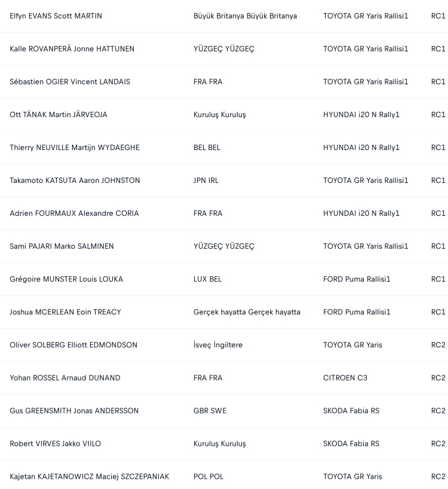
Task: Click Sami PAJARI Marko SALMINEN name
Action: point(62,246)
